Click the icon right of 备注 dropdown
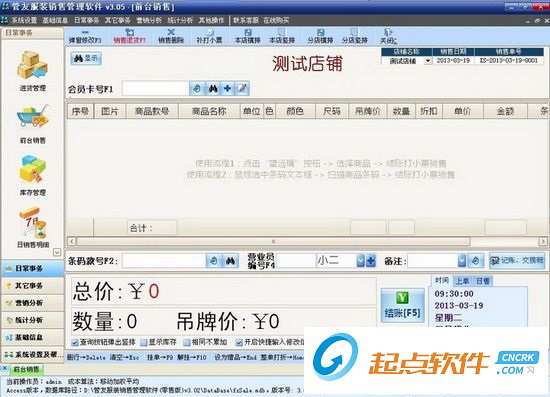This screenshot has width=550, height=397. (476, 261)
